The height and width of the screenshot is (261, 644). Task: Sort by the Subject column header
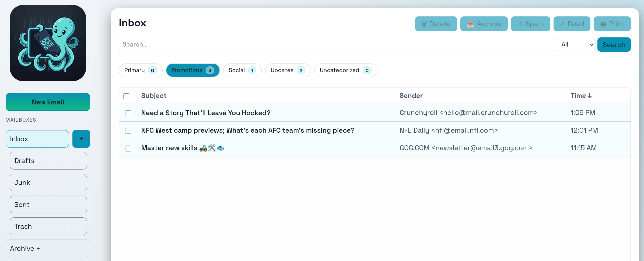pos(154,96)
